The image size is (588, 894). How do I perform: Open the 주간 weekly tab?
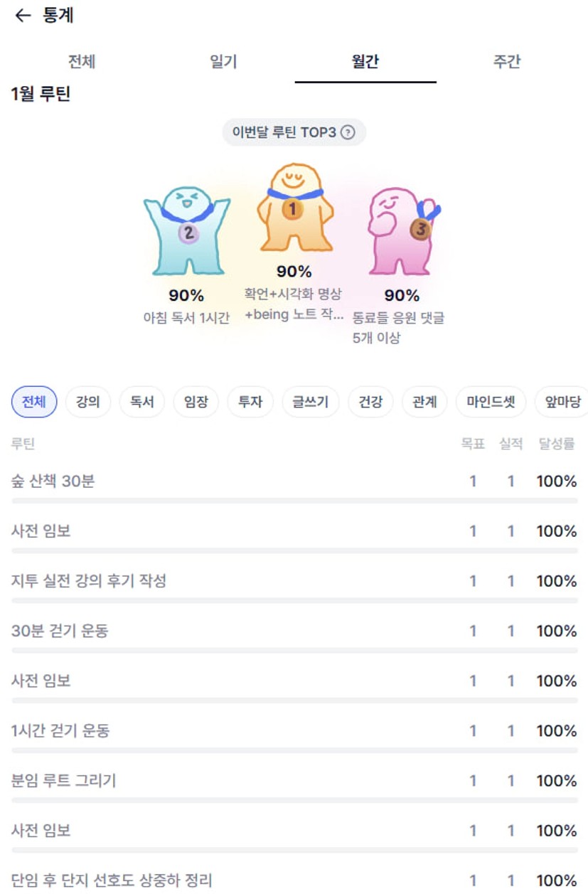507,62
